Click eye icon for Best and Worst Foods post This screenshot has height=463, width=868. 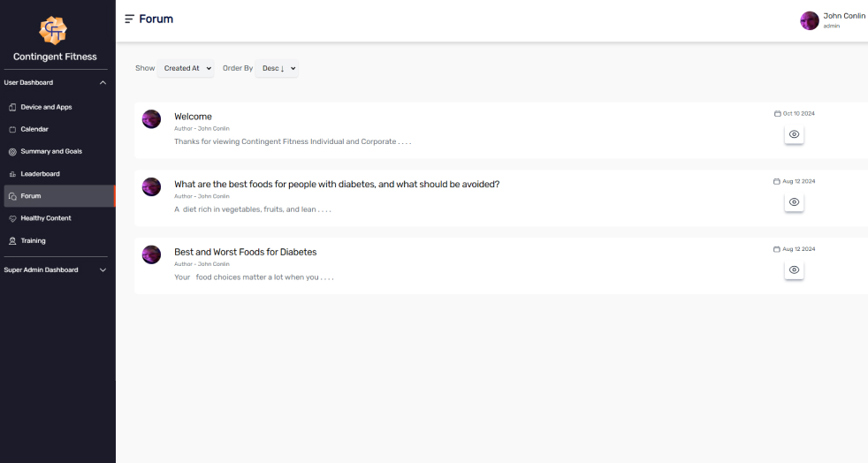coord(794,270)
